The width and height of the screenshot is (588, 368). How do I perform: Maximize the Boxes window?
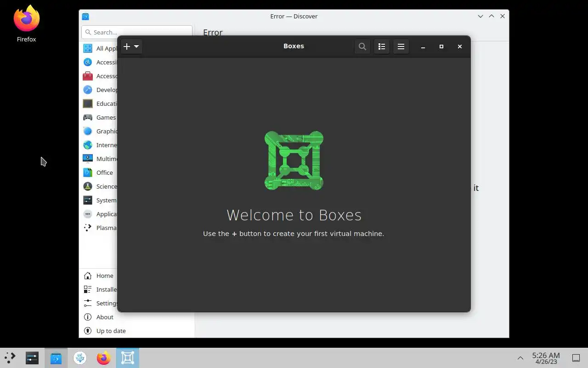(x=441, y=46)
